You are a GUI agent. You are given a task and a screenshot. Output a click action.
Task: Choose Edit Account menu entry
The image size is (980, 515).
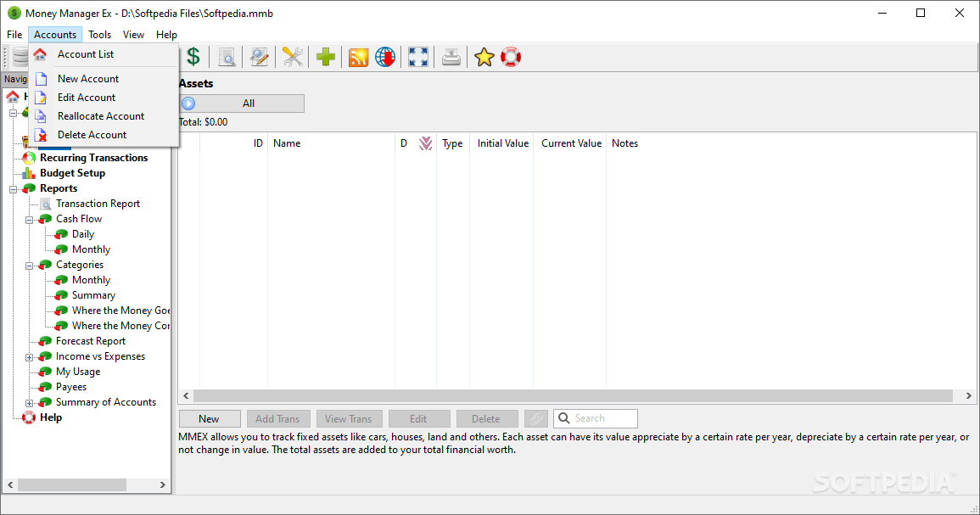coord(104,98)
